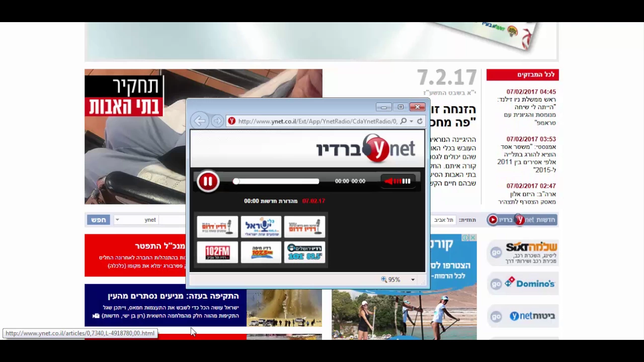644x362 pixels.
Task: Select the Kol Israel microphone station tile
Action: pyautogui.click(x=261, y=227)
